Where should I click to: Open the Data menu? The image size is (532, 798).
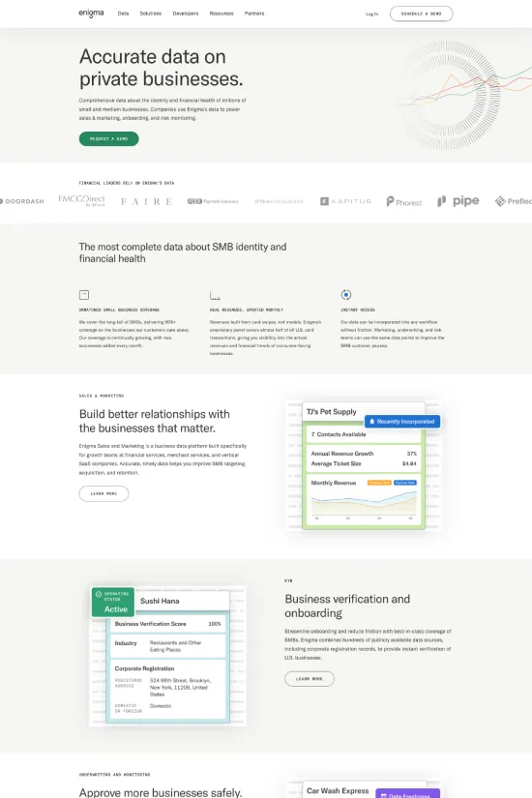(x=123, y=14)
